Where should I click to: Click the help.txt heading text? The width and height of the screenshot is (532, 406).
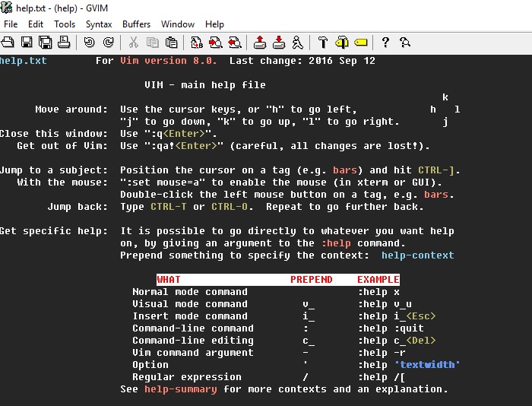point(24,61)
